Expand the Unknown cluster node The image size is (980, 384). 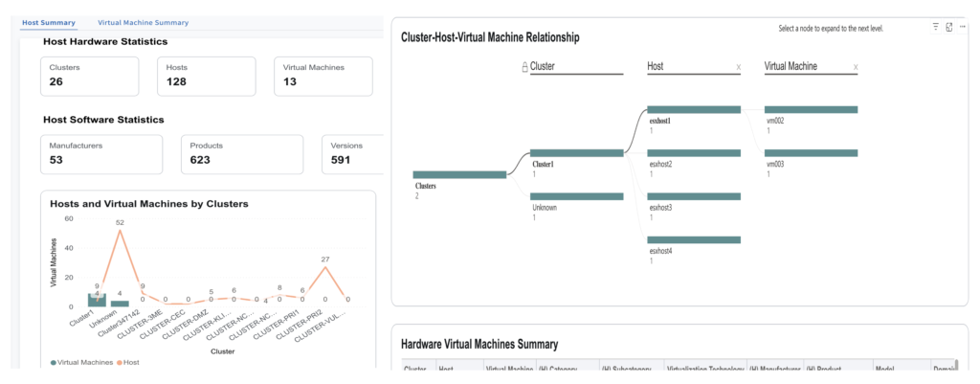[x=576, y=196]
